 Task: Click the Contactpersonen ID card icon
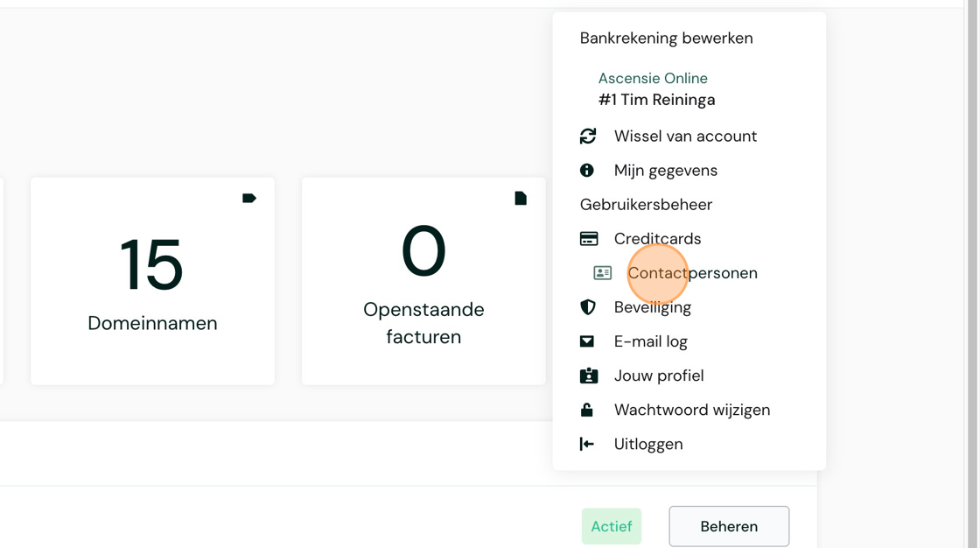[x=603, y=273]
